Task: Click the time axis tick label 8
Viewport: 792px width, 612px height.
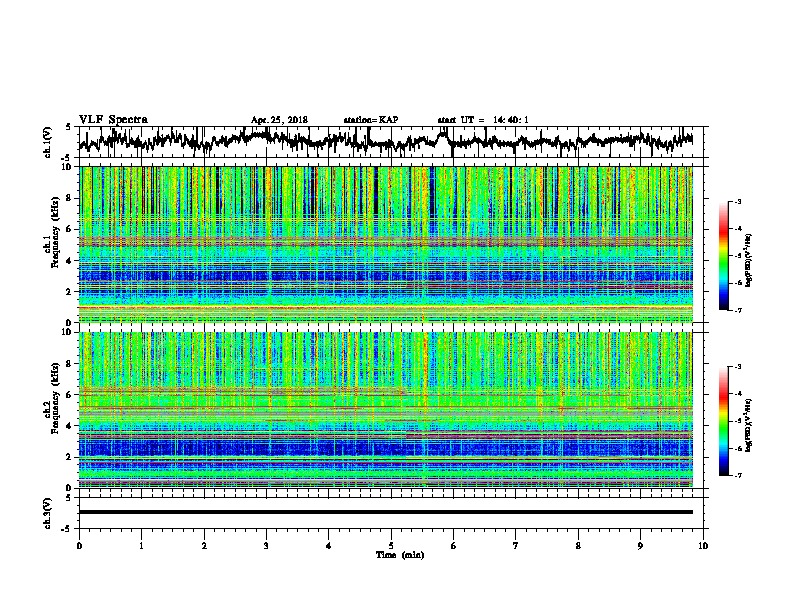Action: (578, 546)
